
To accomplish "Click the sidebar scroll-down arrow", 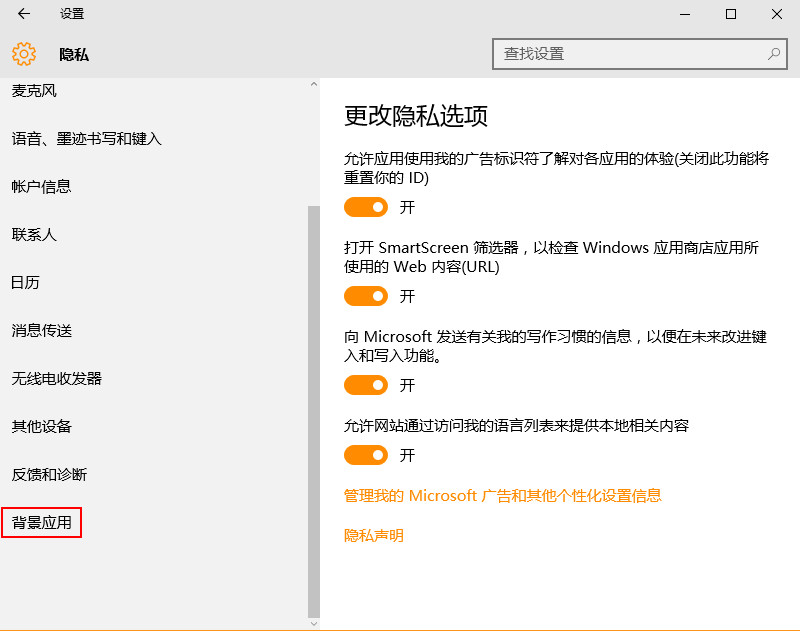I will (x=314, y=623).
